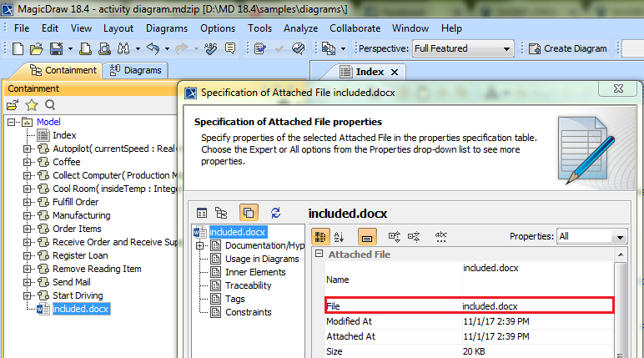Click the Create Diagram button
644x358 pixels.
[x=568, y=49]
